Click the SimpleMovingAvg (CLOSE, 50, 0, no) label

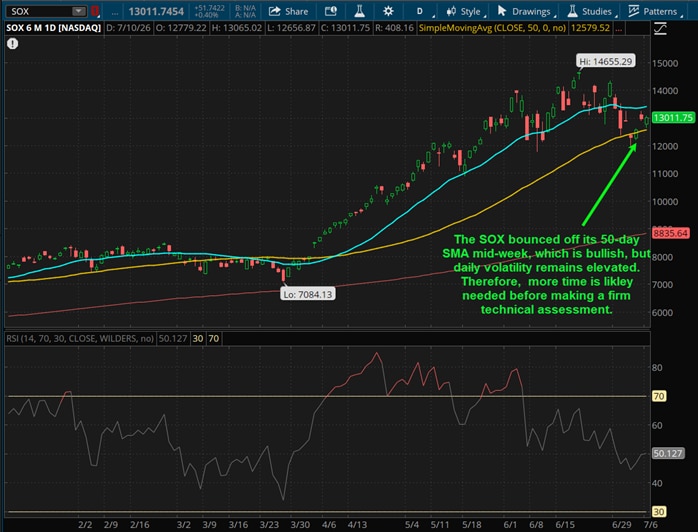click(x=492, y=28)
